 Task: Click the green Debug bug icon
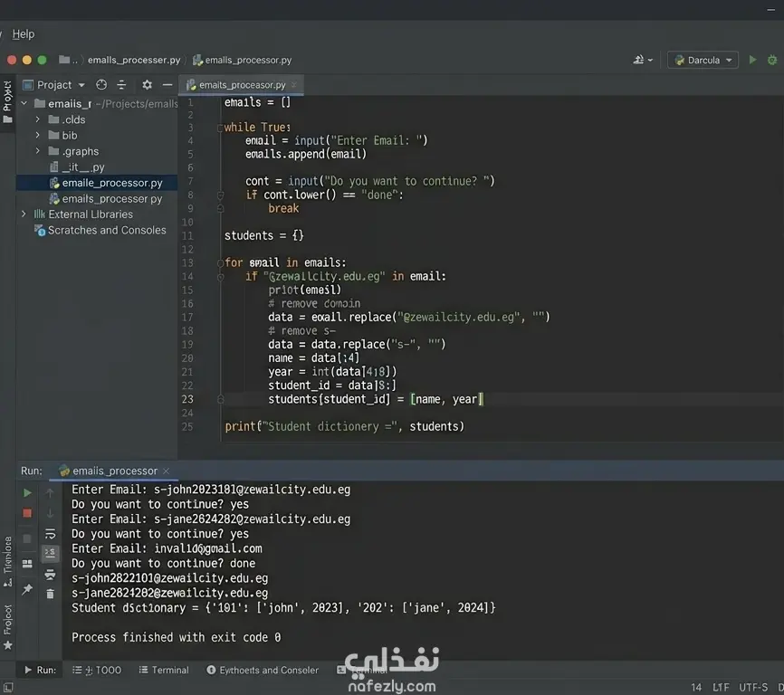coord(772,60)
